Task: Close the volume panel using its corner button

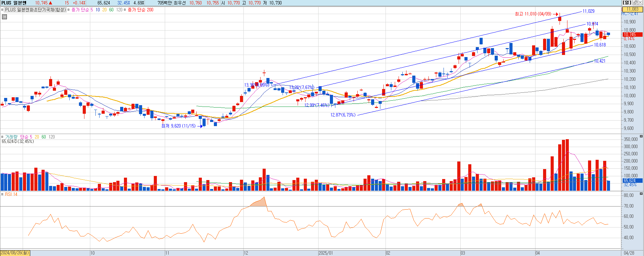Action: click(x=641, y=136)
